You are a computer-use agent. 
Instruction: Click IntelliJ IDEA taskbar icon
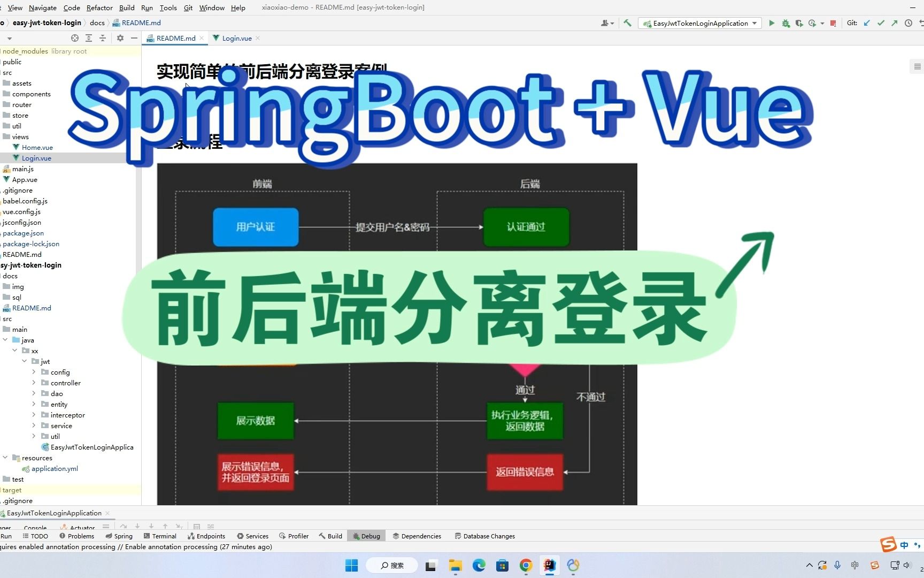tap(549, 565)
